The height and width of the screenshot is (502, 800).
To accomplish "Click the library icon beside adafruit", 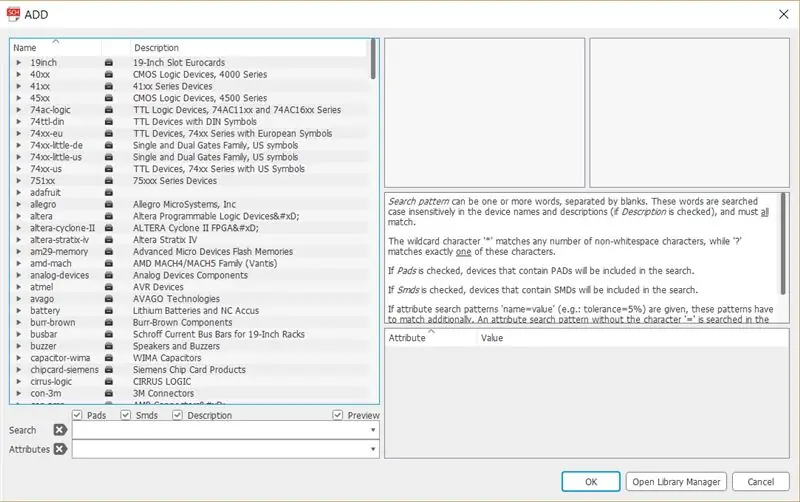I will pos(109,192).
